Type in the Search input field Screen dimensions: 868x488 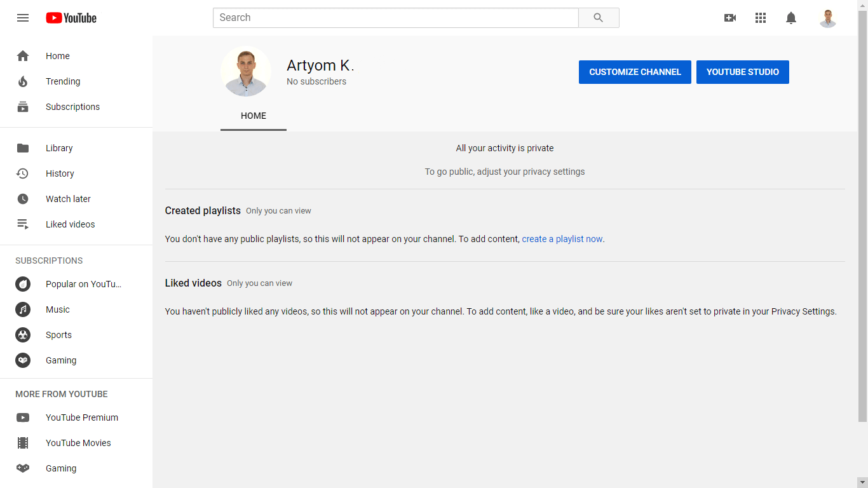(x=395, y=18)
